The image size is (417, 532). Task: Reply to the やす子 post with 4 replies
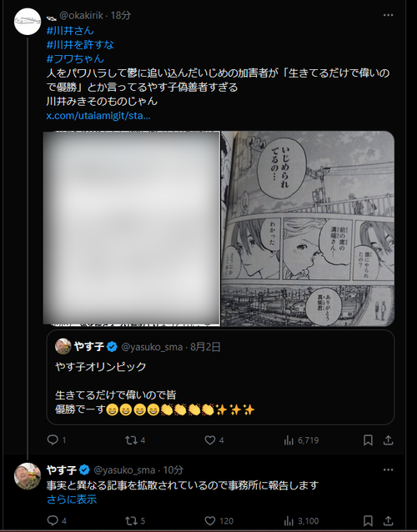(x=57, y=521)
